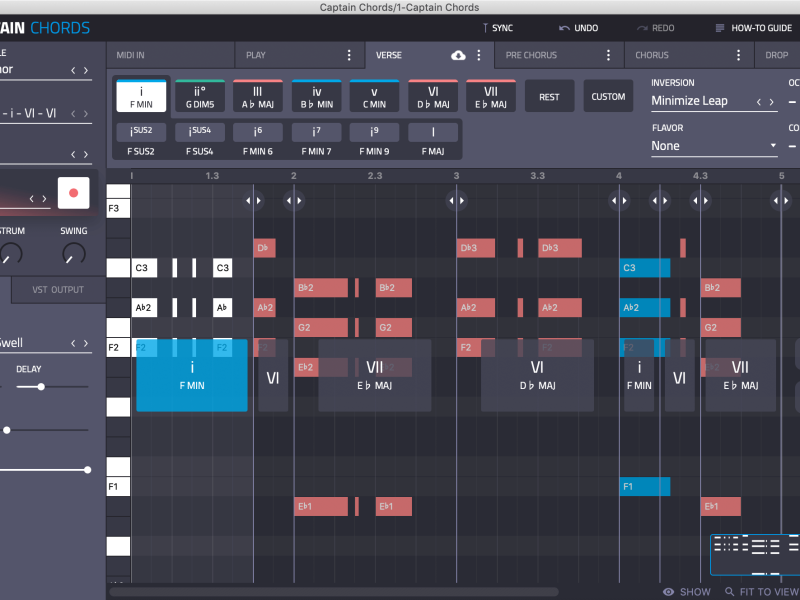Select previous Inversion option

click(x=759, y=102)
